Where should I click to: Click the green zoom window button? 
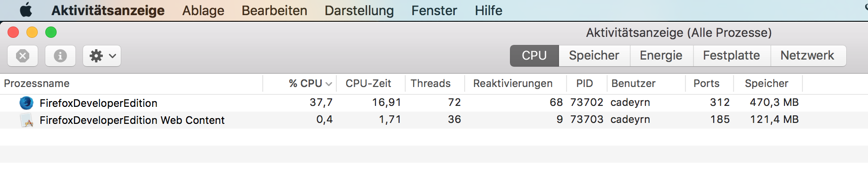tap(51, 32)
